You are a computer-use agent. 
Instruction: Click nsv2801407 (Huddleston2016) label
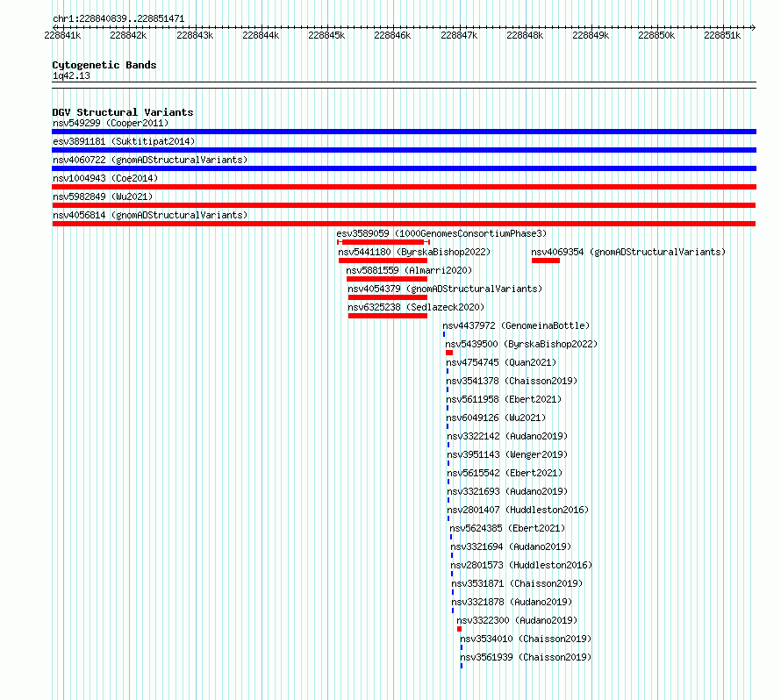pos(518,510)
